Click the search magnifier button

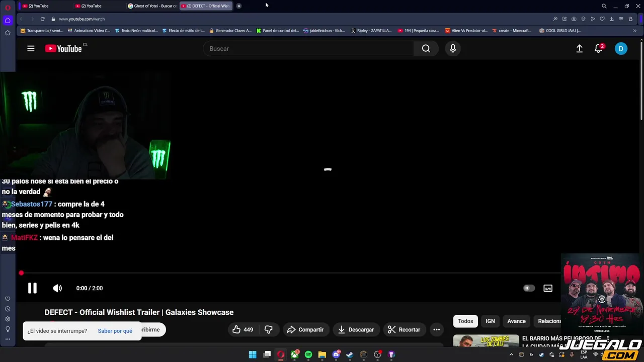tap(426, 48)
